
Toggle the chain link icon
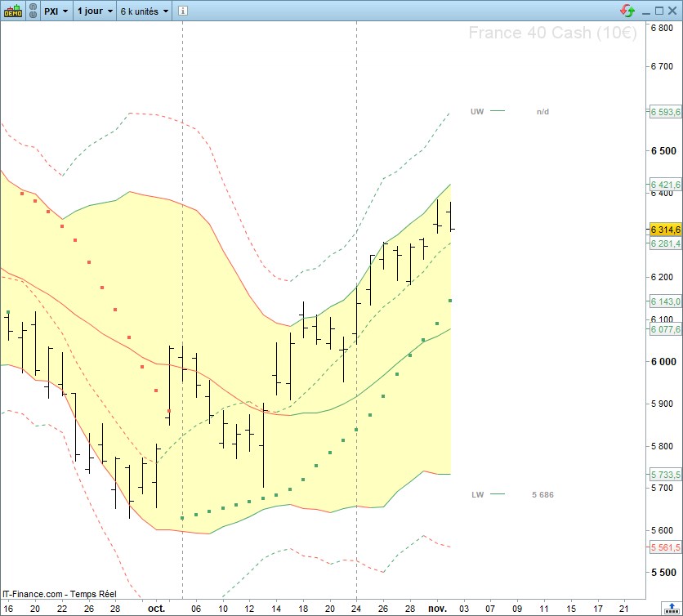pos(33,11)
